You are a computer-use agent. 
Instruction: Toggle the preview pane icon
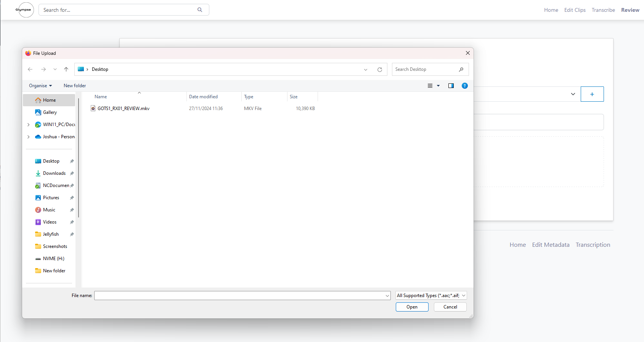(x=451, y=86)
